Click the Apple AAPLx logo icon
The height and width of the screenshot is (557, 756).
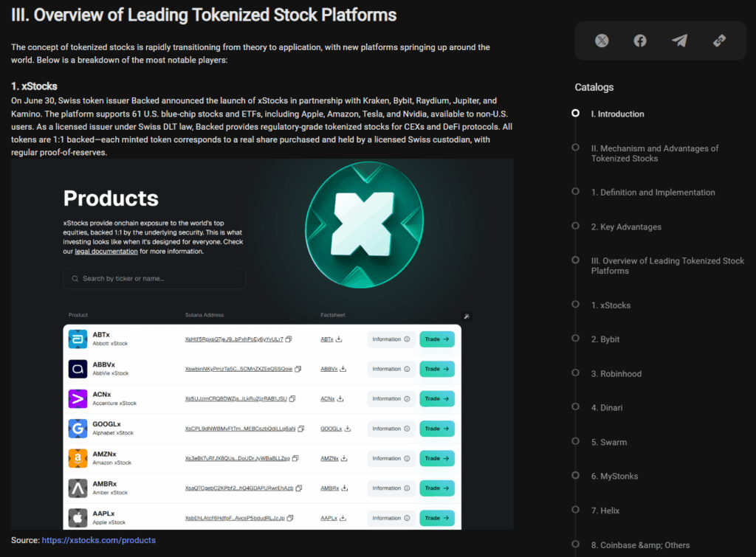click(78, 518)
